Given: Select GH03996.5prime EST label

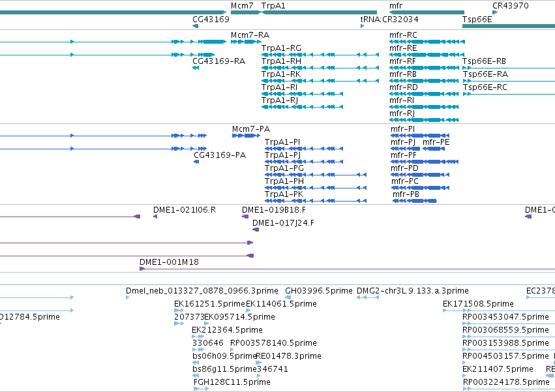Looking at the screenshot, I should tap(319, 291).
